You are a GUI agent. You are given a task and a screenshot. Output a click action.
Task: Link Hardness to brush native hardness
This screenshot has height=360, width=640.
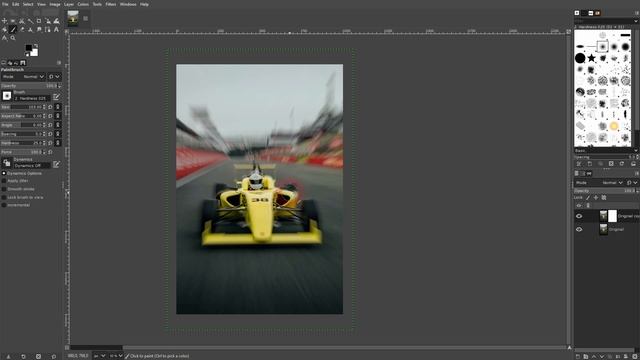click(58, 143)
